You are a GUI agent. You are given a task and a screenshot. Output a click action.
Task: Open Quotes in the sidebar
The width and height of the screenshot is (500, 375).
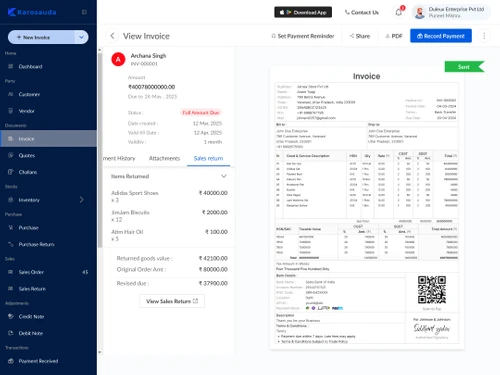(x=27, y=156)
